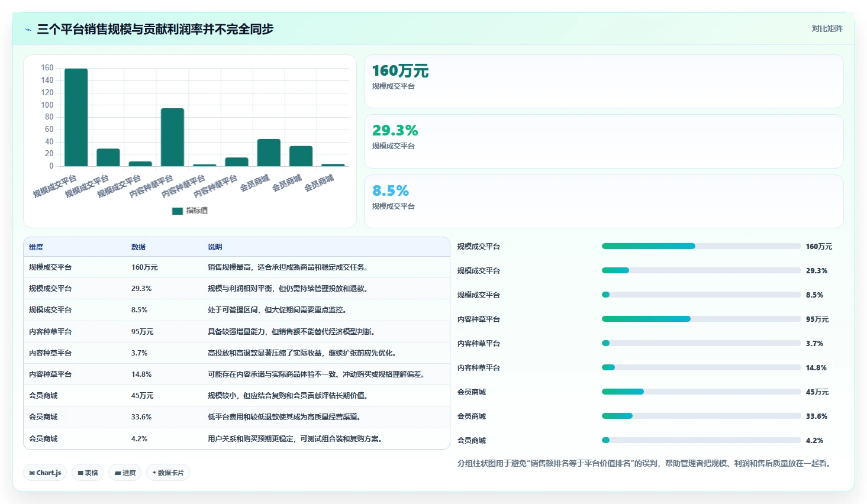
Task: Click the tallest chart bar reaching 160
Action: pyautogui.click(x=76, y=117)
